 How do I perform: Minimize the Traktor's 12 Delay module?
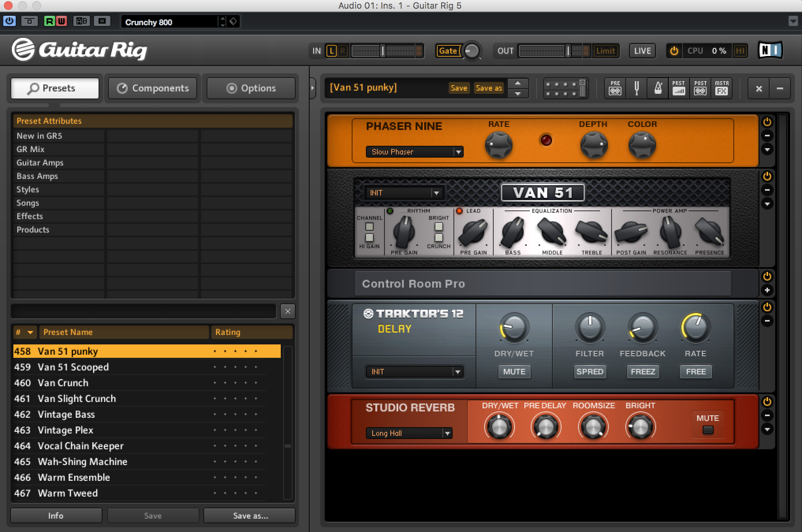[x=767, y=321]
